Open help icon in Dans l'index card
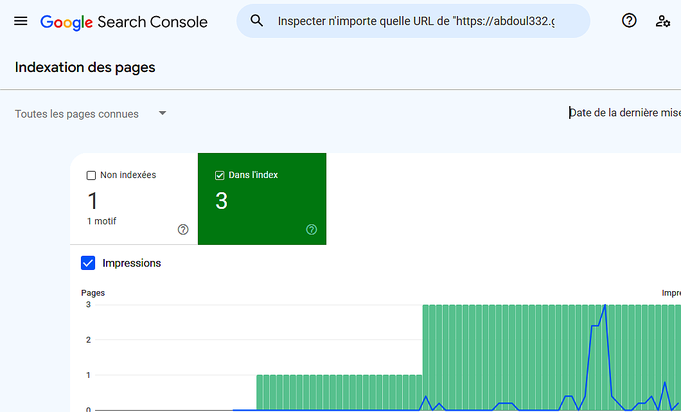This screenshot has width=681, height=412. [x=311, y=230]
